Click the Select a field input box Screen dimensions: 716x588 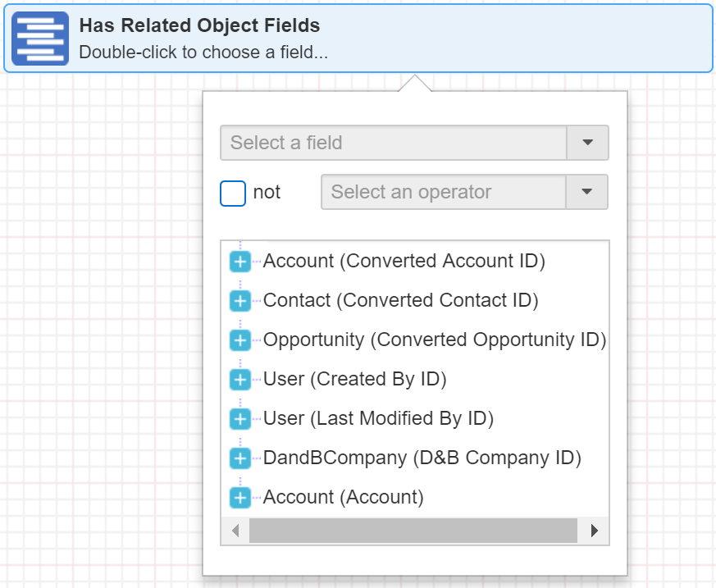pyautogui.click(x=394, y=143)
